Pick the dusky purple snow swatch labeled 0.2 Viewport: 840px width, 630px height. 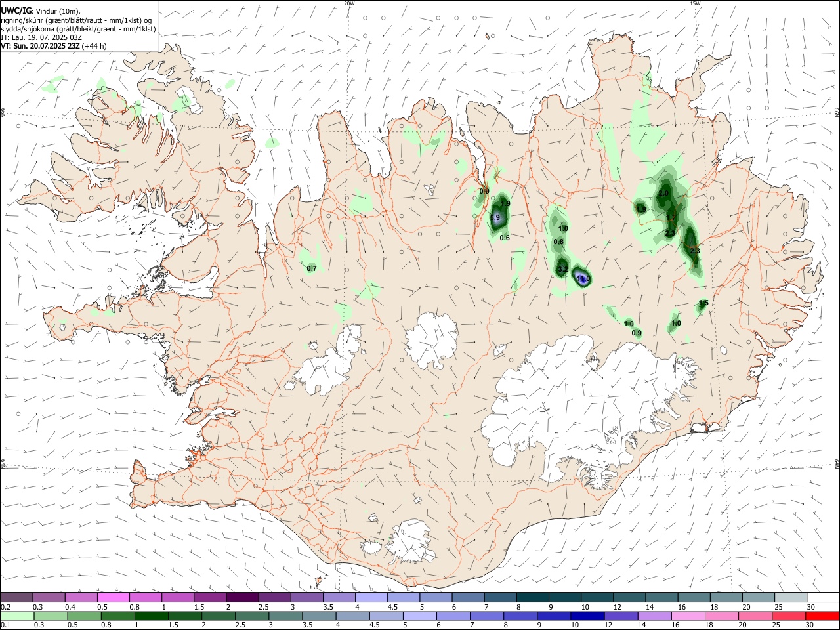click(x=17, y=597)
